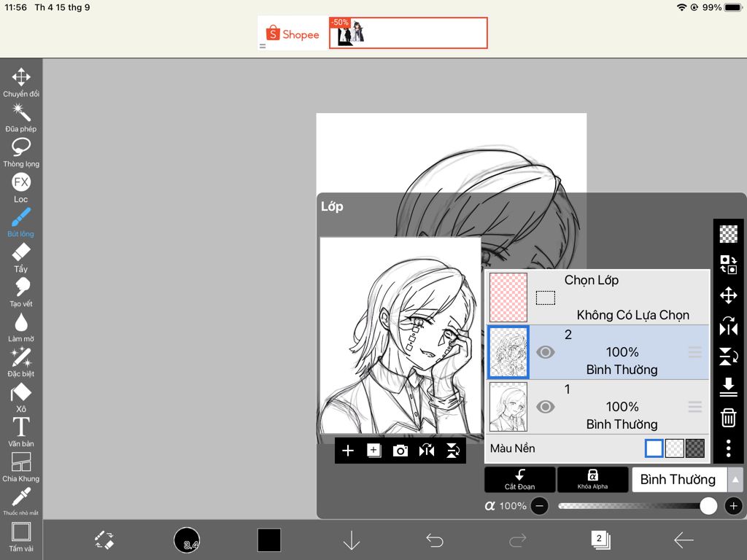Tap the down arrow in bottom bar

tap(352, 540)
